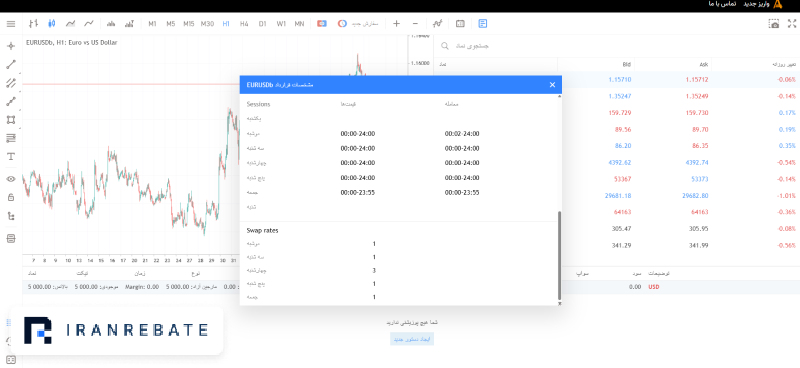Toggle the lock objects padlock icon
800x368 pixels.
[11, 198]
